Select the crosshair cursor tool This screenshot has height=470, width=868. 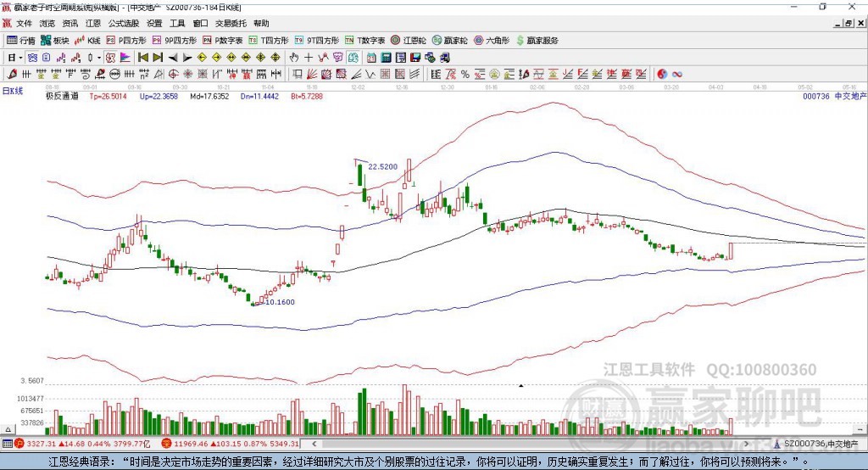click(309, 58)
